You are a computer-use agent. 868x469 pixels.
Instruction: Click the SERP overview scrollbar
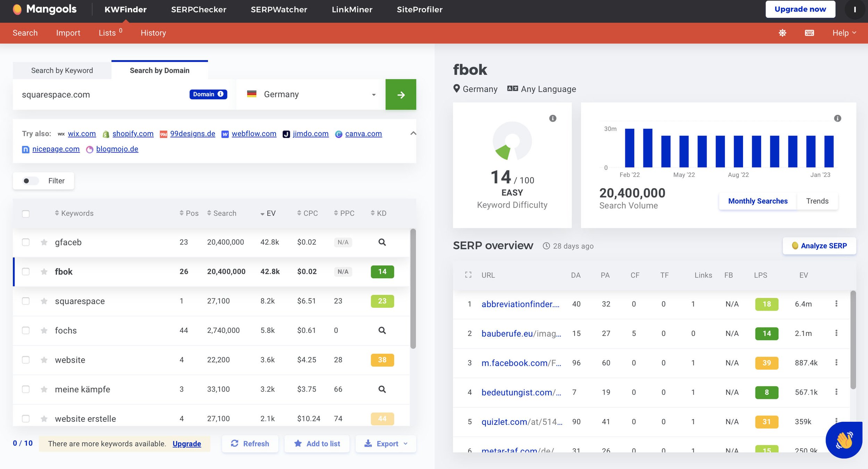(x=853, y=340)
